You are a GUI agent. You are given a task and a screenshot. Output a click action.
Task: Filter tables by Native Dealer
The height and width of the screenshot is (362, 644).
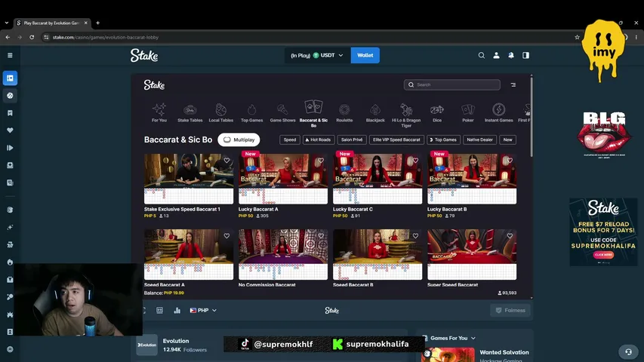click(x=479, y=140)
